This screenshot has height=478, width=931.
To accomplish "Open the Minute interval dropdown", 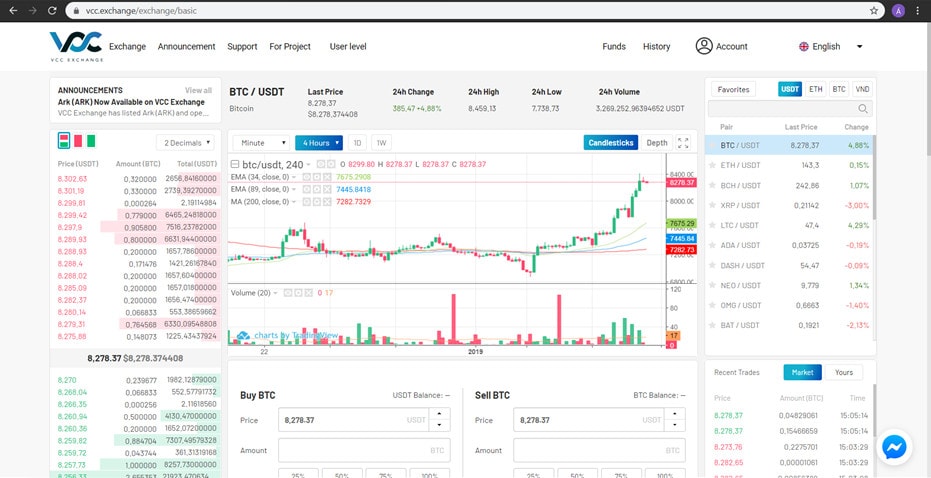I will coord(261,143).
